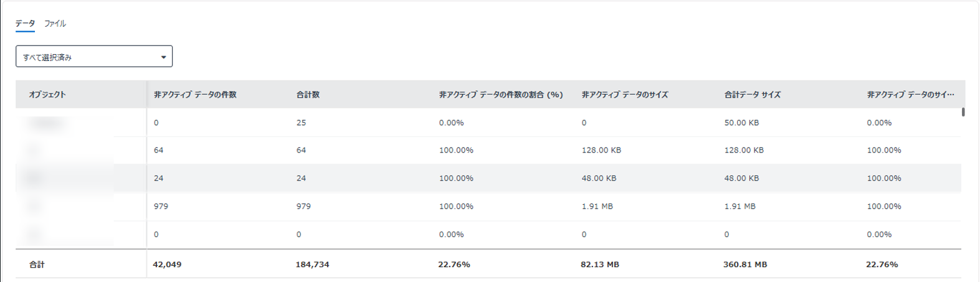980x282 pixels.
Task: Click the 82.13 MB total cell
Action: click(599, 265)
